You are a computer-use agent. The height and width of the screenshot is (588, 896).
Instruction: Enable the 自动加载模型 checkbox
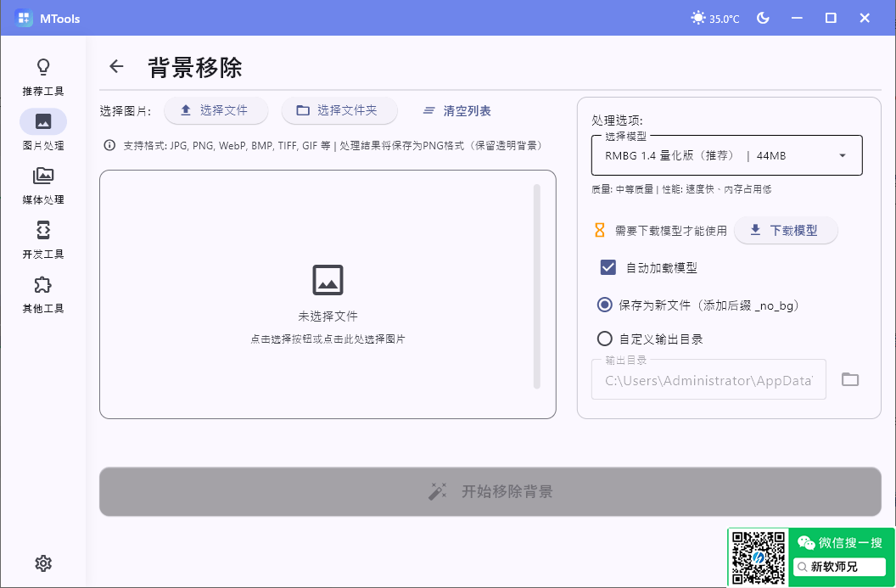click(608, 266)
